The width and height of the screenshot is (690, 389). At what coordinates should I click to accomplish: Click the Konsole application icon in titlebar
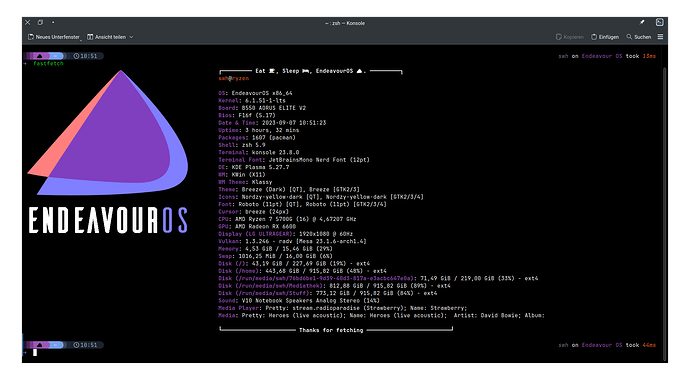pos(659,22)
